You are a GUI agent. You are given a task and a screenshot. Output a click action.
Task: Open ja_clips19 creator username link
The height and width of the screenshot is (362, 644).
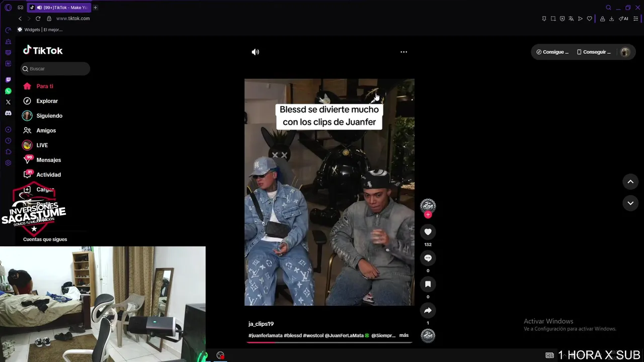coord(261,324)
